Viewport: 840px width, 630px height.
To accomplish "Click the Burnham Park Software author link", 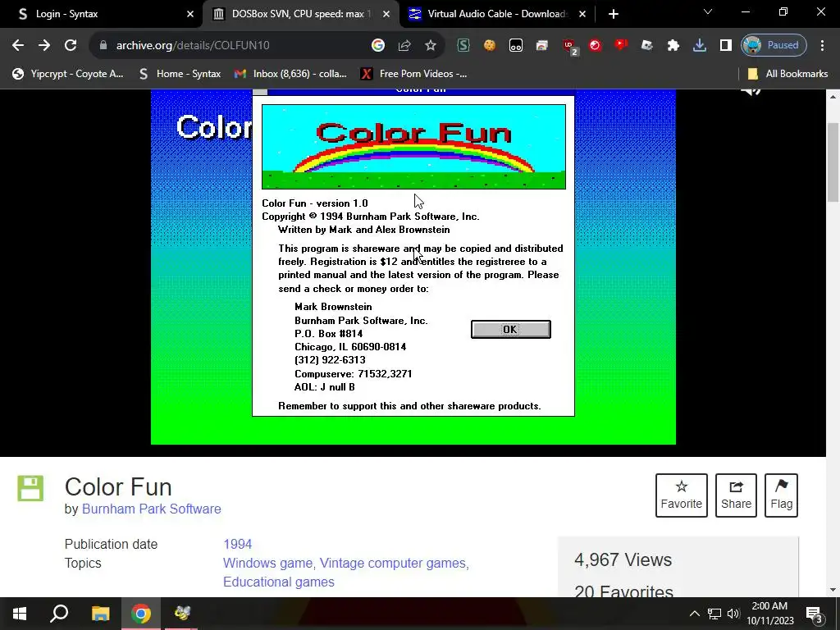I will [151, 509].
